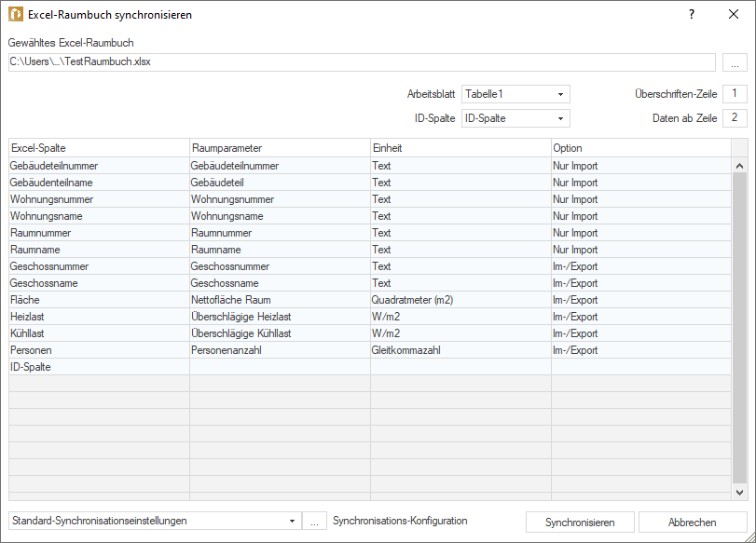Image resolution: width=756 pixels, height=543 pixels.
Task: Click the Raumparameter column header
Action: click(x=280, y=148)
